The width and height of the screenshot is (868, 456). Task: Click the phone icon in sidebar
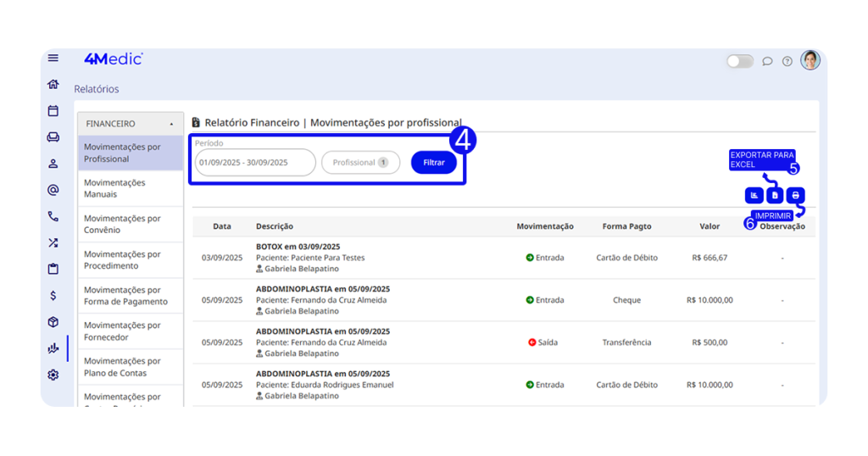[53, 217]
